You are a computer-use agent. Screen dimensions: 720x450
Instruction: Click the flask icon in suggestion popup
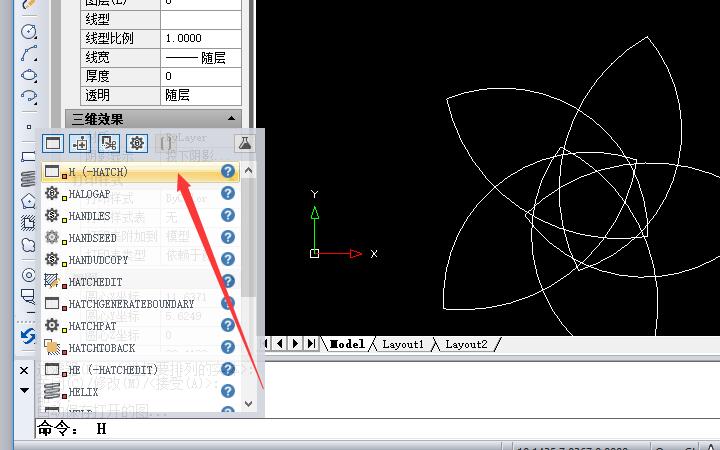click(244, 143)
